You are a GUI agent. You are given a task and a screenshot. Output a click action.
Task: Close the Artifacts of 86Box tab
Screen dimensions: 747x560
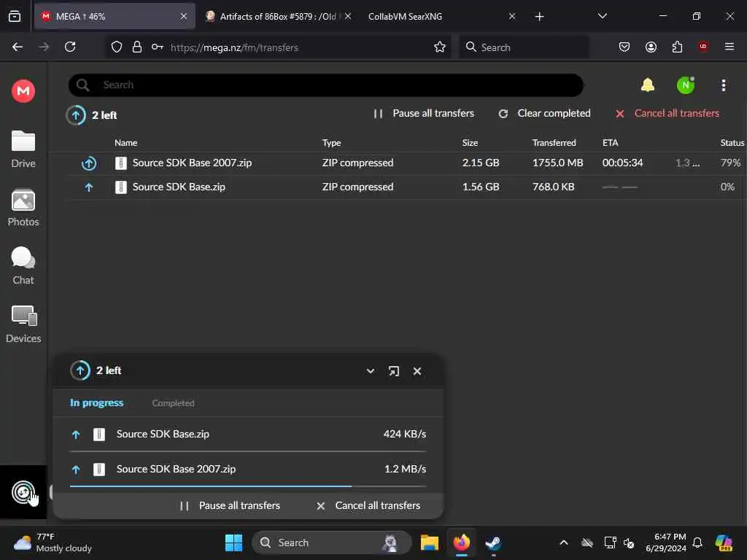pyautogui.click(x=348, y=16)
